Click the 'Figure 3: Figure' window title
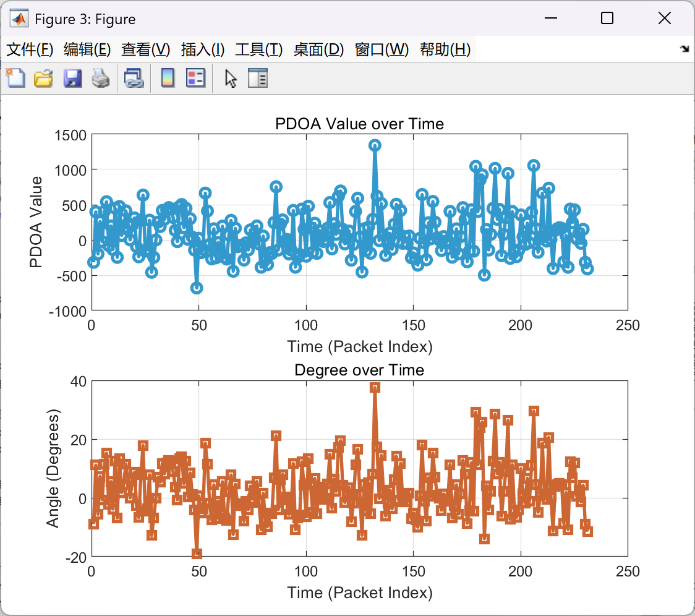 [85, 19]
